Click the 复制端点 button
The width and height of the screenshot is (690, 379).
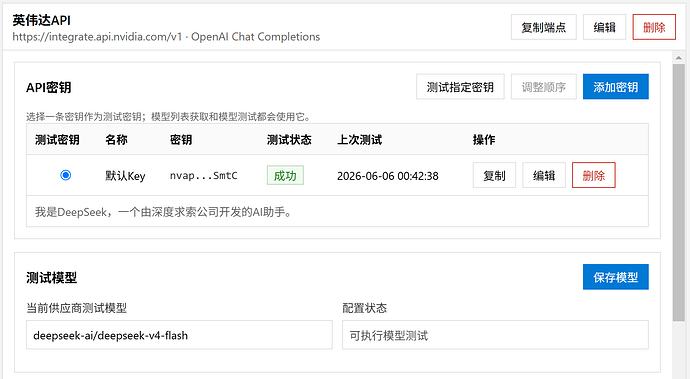[543, 27]
